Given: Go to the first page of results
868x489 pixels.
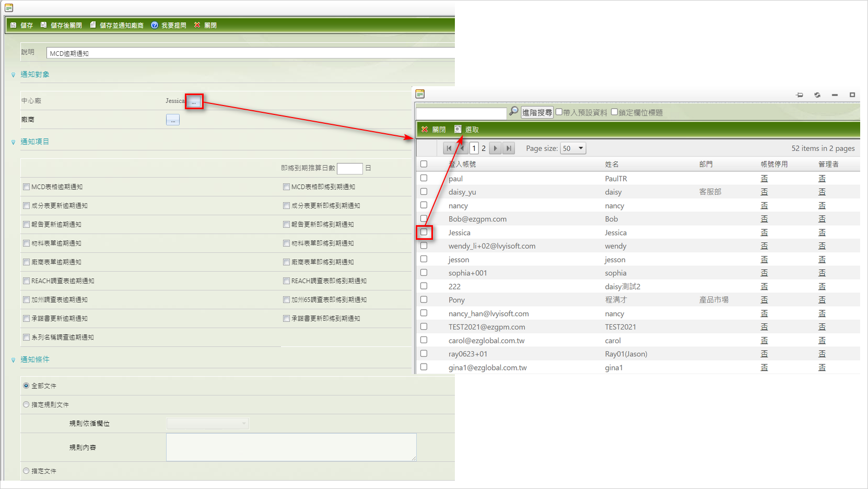Looking at the screenshot, I should click(x=449, y=148).
